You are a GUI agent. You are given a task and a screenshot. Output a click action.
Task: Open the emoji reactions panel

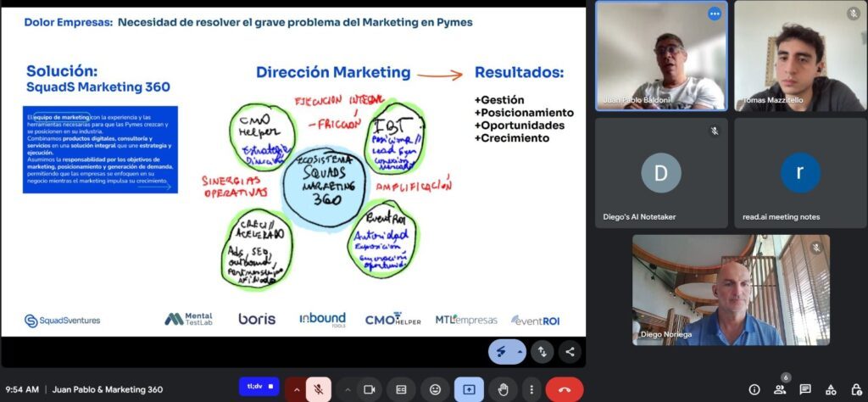pos(435,389)
